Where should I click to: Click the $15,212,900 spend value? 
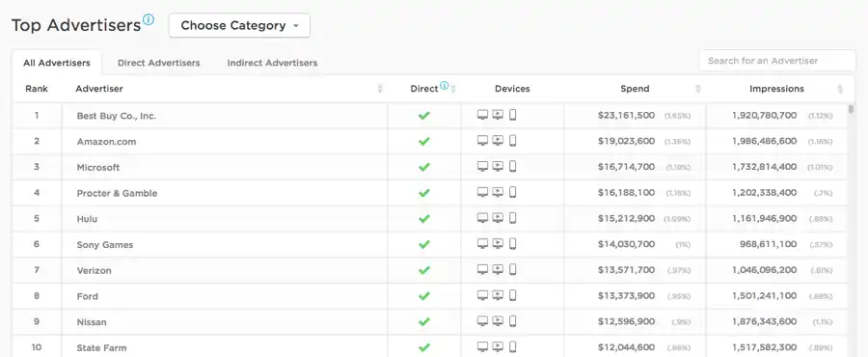(626, 218)
